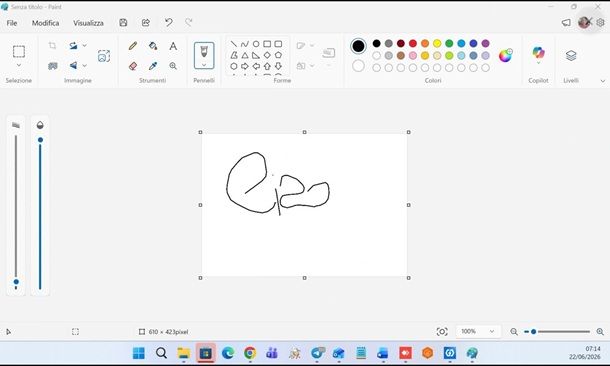Select the Fill bucket tool
Viewport: 610px width, 366px height.
(x=153, y=46)
